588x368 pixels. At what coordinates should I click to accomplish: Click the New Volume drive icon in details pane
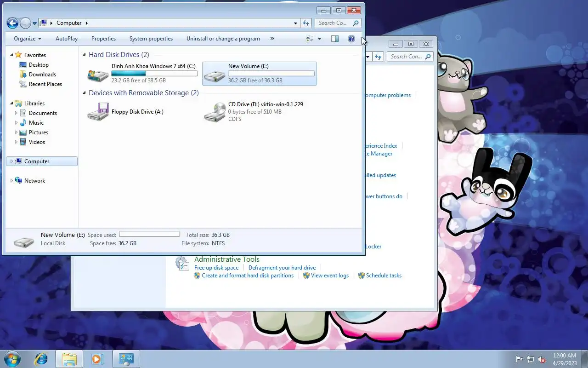(x=24, y=241)
